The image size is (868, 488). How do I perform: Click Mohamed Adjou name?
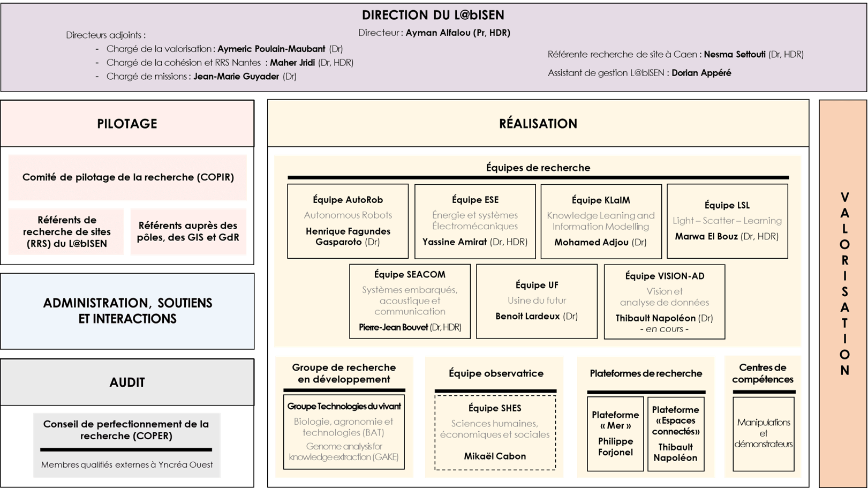591,242
